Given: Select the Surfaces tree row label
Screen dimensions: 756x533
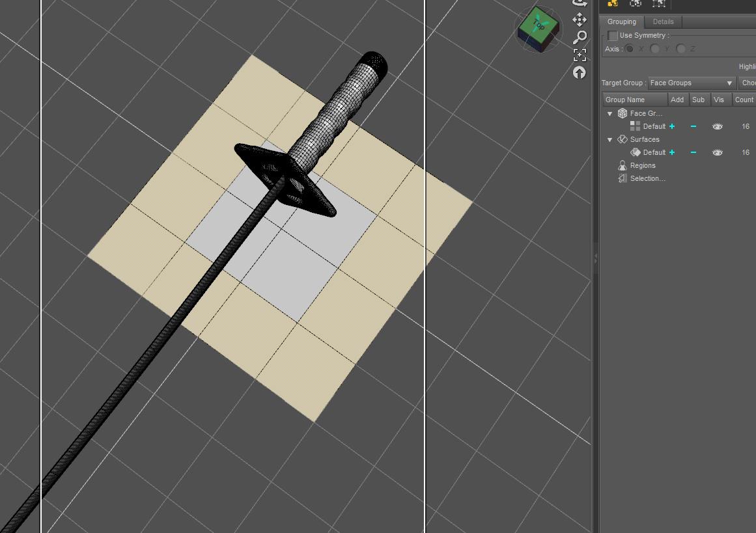Looking at the screenshot, I should pyautogui.click(x=645, y=139).
